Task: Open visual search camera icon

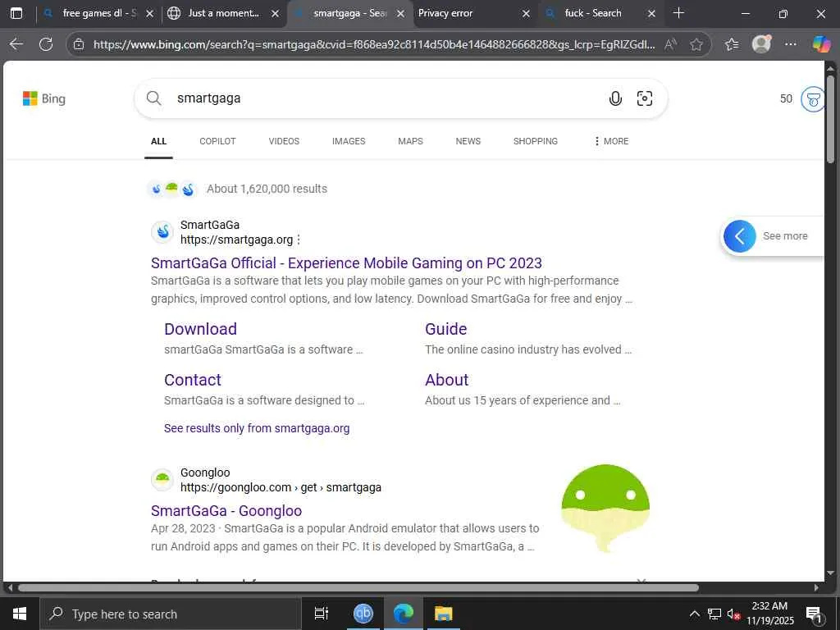Action: coord(645,98)
